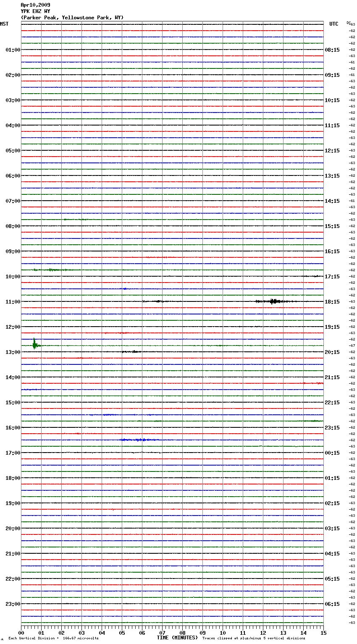Image resolution: width=357 pixels, height=644 pixels.
Task: Click the 04:15 UTC time label
Action: click(332, 554)
